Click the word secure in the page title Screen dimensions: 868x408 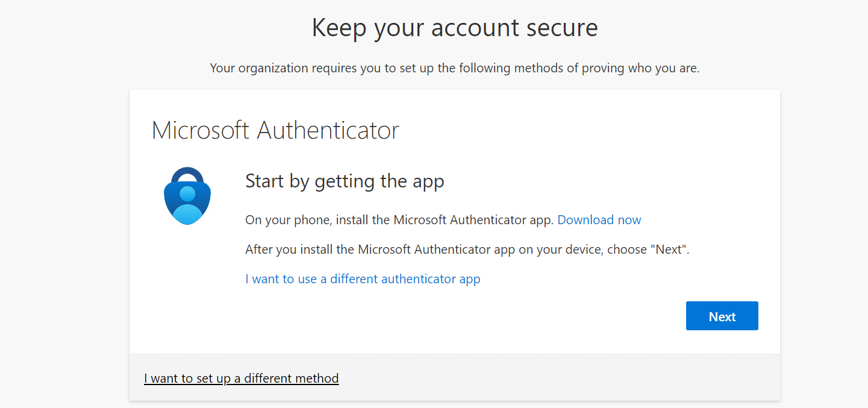[560, 28]
